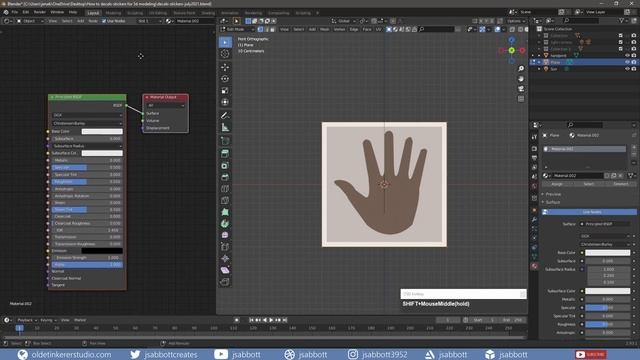Open the Material properties tab icon

(534, 266)
